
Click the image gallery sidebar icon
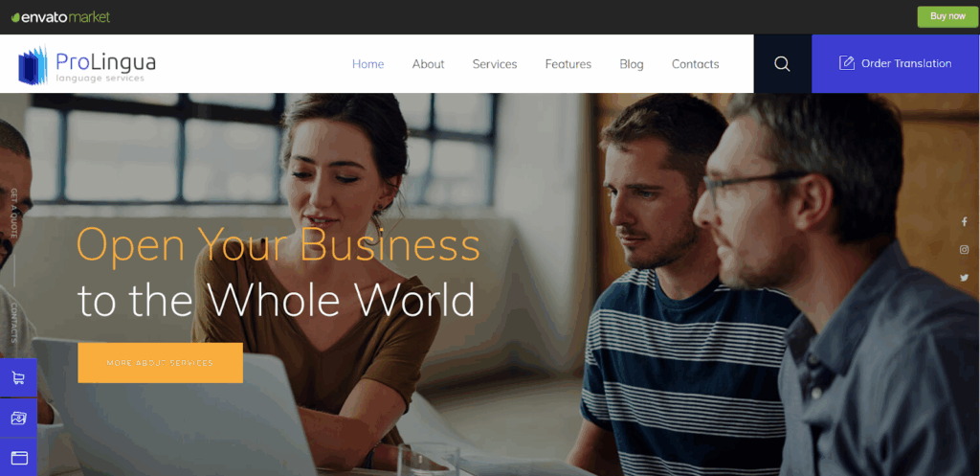click(19, 418)
